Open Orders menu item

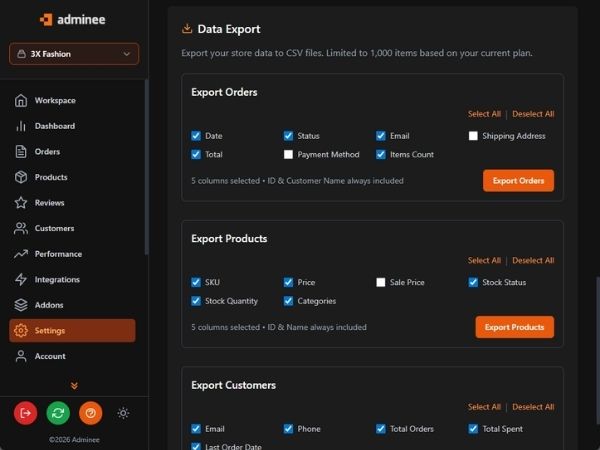click(x=72, y=152)
